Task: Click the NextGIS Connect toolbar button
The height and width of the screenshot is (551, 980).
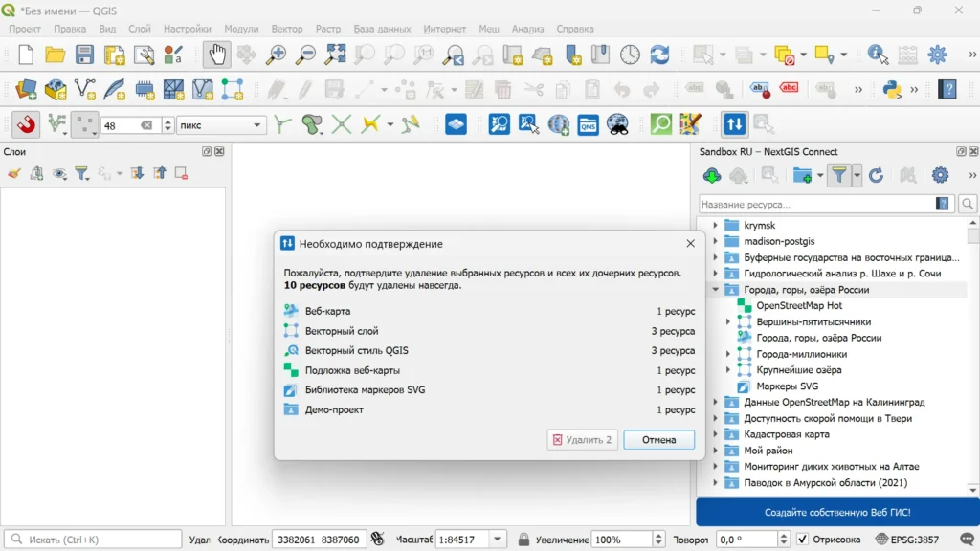Action: coord(734,125)
